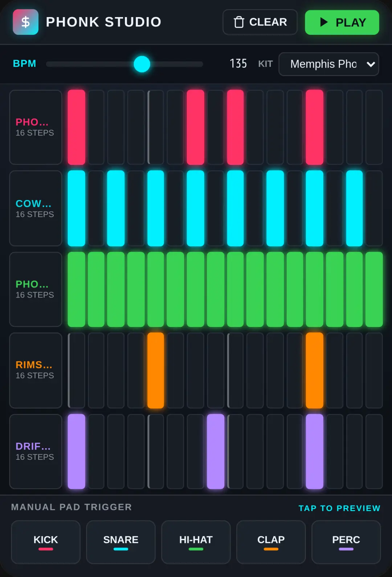Turn off step 13 on pink PHO track

(x=315, y=127)
